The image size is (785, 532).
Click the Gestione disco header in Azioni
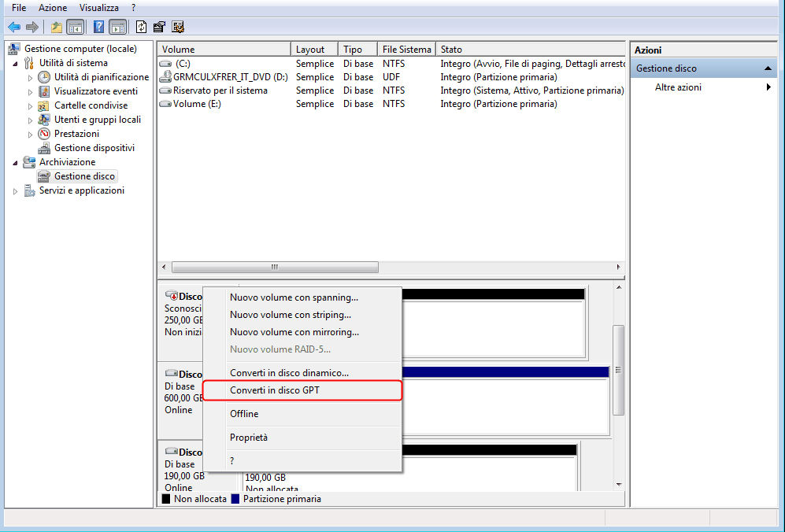(x=703, y=68)
